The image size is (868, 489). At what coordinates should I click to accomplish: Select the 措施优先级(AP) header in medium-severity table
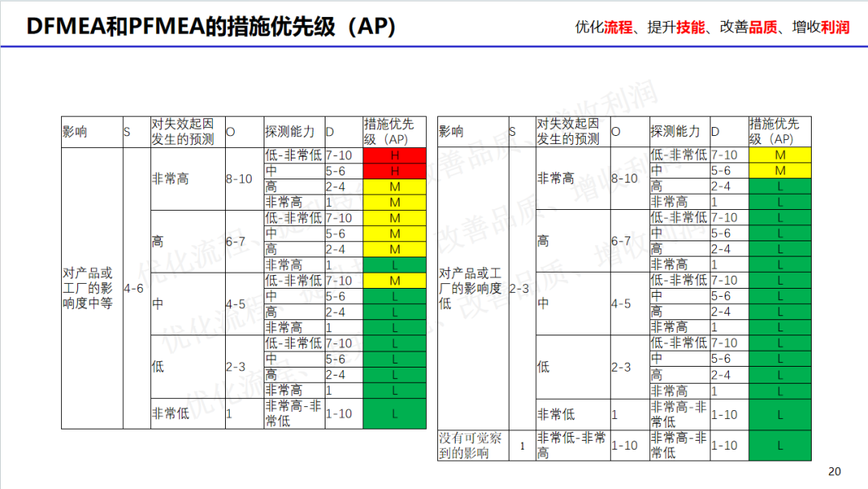pos(395,131)
